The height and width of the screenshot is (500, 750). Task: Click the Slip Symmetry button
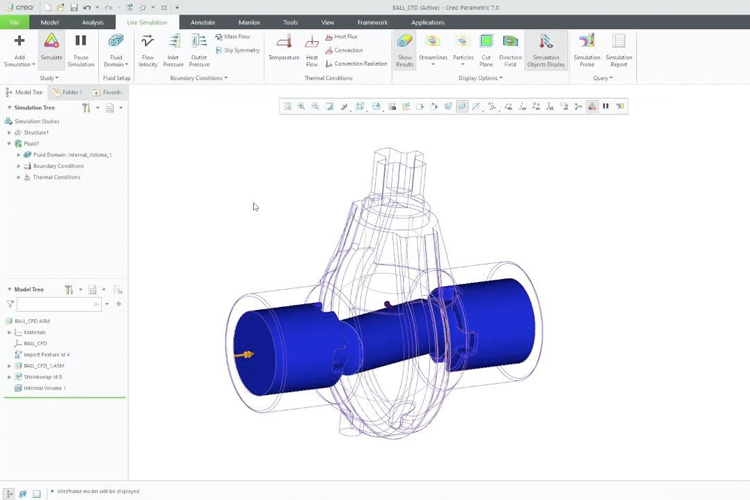coord(237,50)
